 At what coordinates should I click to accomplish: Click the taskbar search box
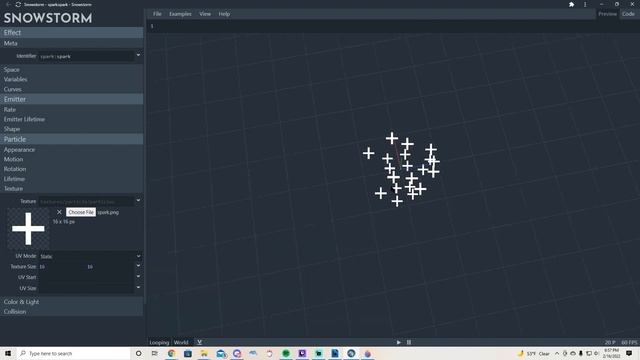point(73,353)
